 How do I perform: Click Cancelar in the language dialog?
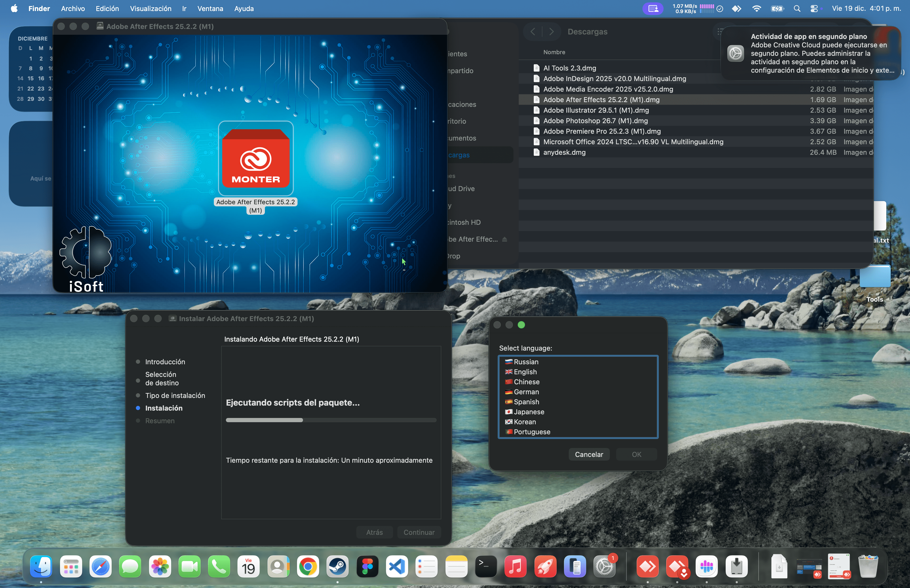(x=589, y=454)
